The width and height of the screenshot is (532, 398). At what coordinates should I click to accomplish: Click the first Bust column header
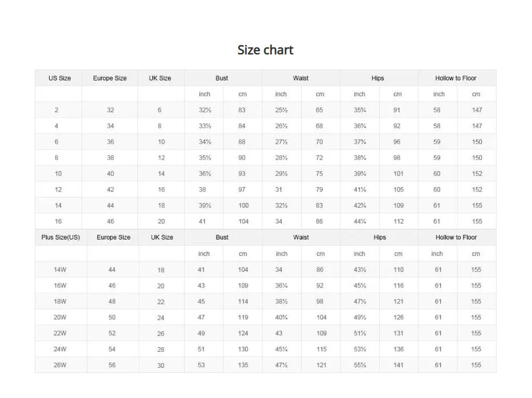(x=222, y=78)
